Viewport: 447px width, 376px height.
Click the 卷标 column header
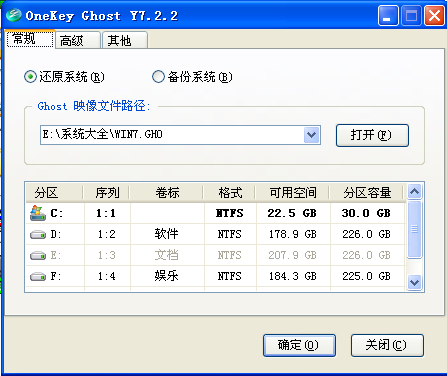click(167, 193)
